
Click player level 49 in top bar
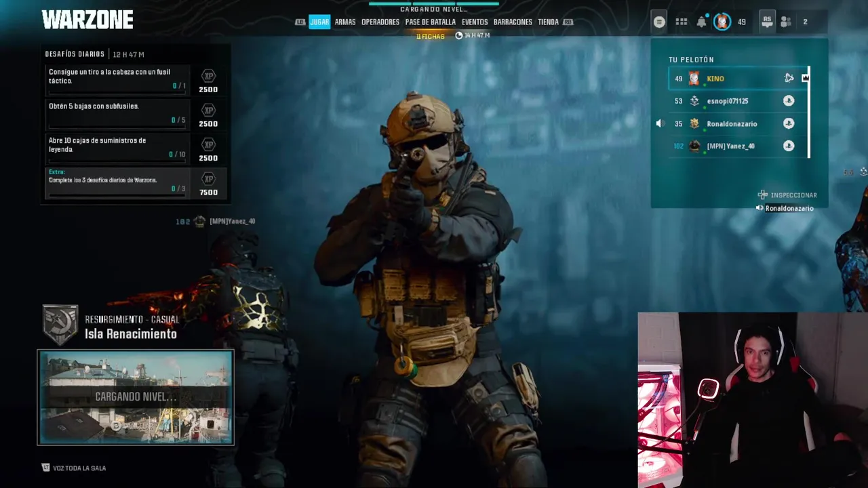click(x=742, y=22)
